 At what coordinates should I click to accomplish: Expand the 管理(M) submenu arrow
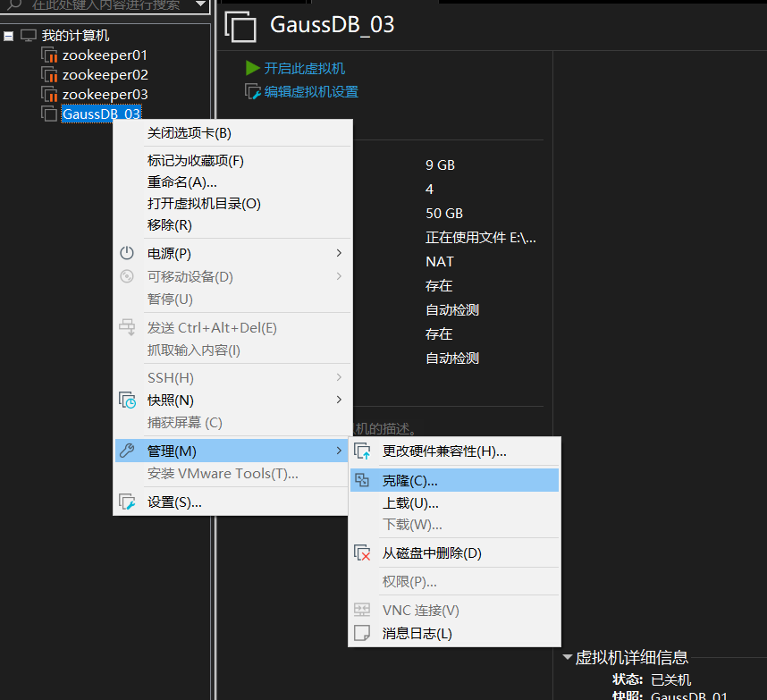click(339, 451)
